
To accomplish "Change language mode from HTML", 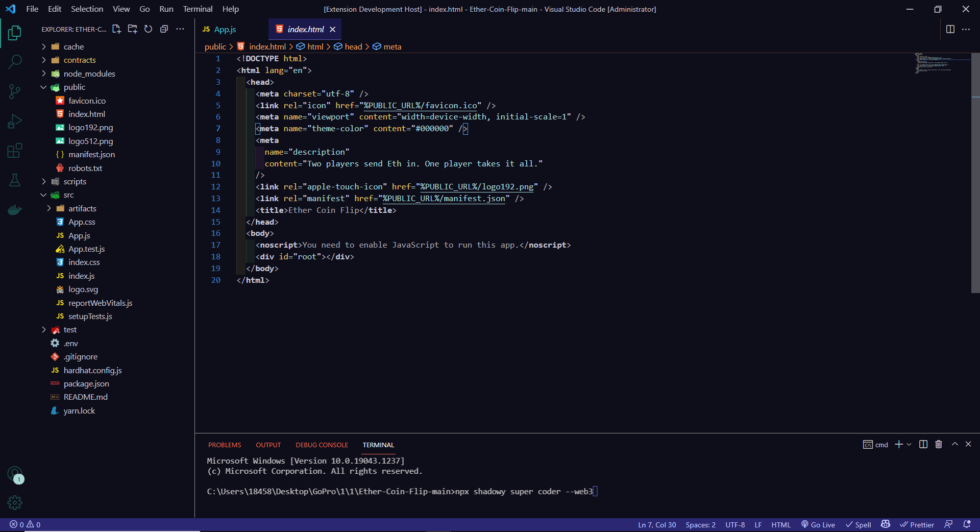I will (x=781, y=525).
